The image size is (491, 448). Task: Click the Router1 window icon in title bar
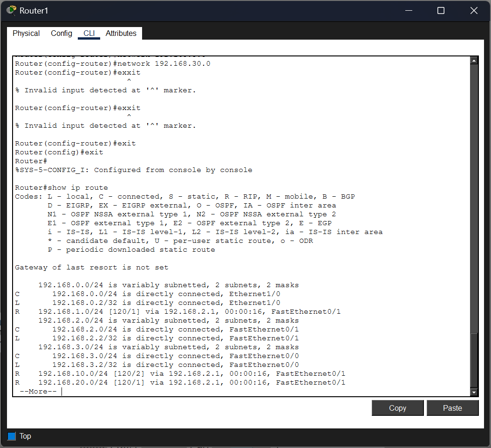coord(11,10)
